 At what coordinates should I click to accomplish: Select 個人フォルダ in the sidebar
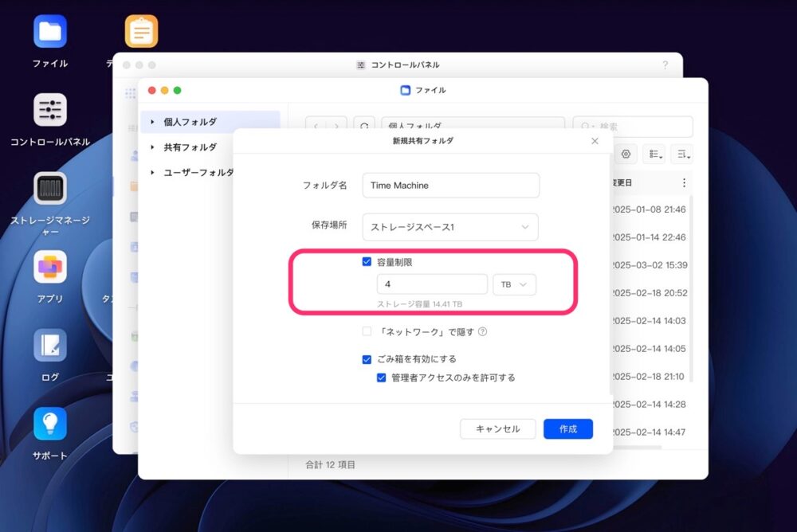[190, 122]
